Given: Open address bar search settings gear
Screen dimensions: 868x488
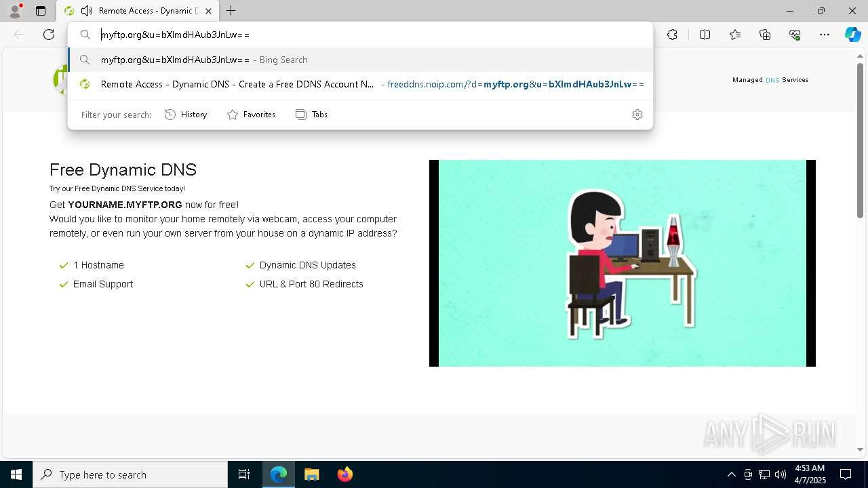Looking at the screenshot, I should point(637,115).
